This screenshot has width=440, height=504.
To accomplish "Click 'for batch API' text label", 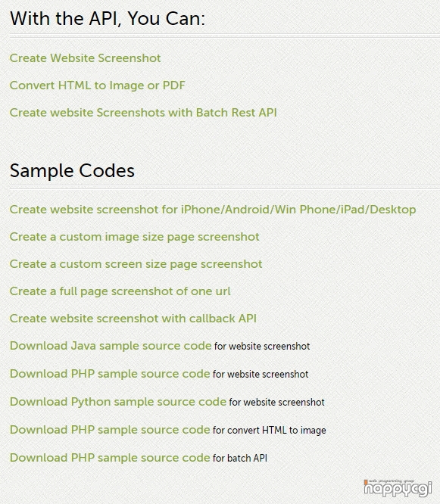I will point(240,458).
